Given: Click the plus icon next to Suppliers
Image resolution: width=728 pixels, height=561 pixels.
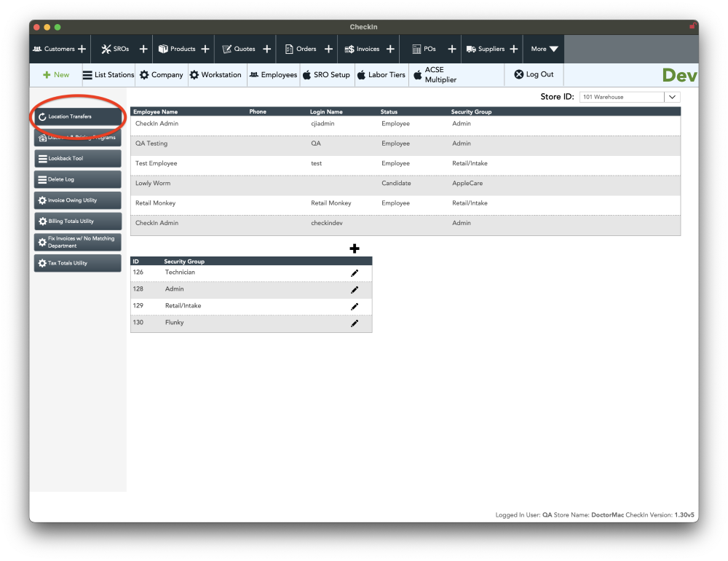Looking at the screenshot, I should (x=513, y=49).
